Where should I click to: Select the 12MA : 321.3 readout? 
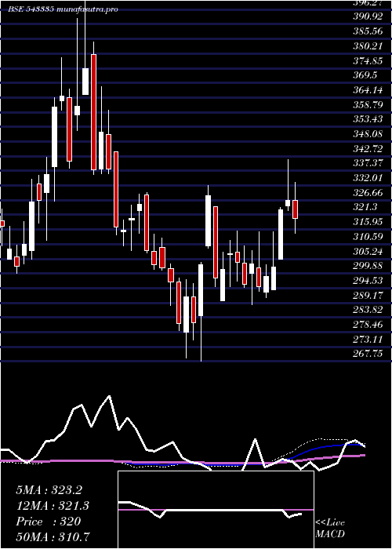(x=53, y=506)
